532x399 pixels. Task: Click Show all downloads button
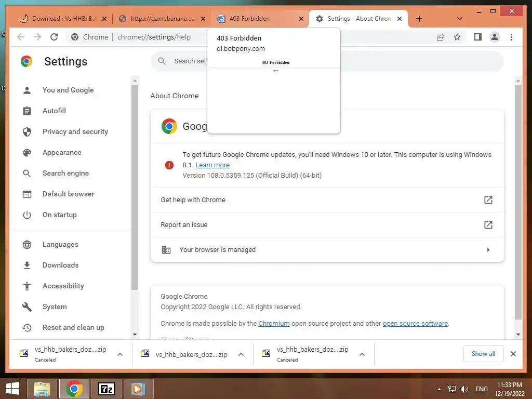click(483, 354)
